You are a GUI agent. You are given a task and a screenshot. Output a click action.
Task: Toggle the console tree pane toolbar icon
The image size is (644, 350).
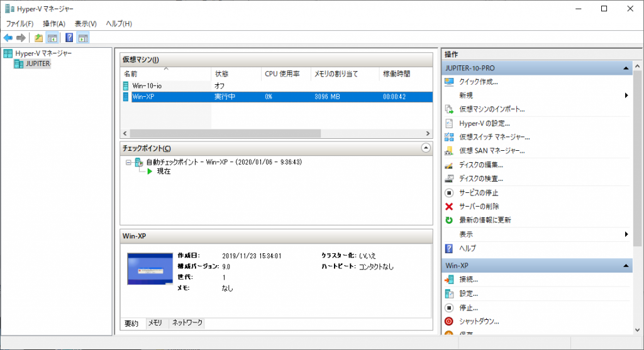(52, 38)
